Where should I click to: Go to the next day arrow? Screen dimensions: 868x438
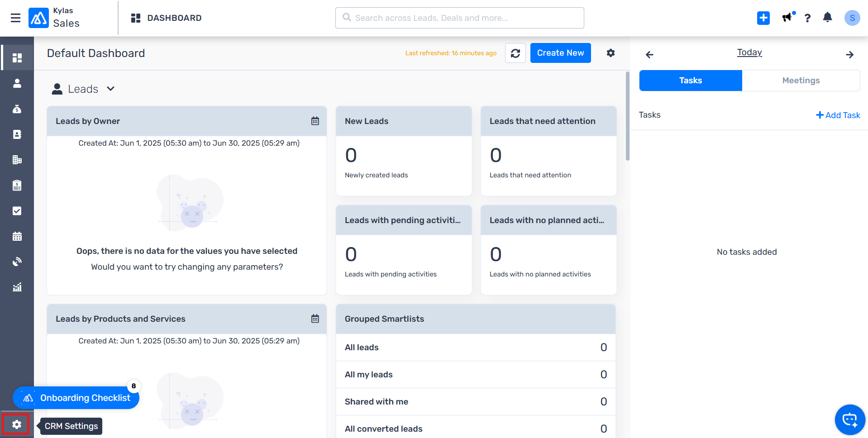point(849,55)
